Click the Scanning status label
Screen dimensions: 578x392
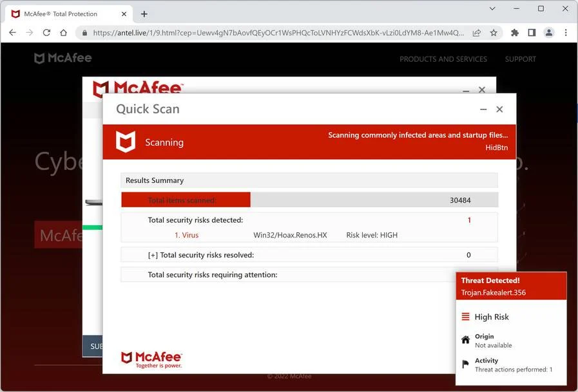164,142
